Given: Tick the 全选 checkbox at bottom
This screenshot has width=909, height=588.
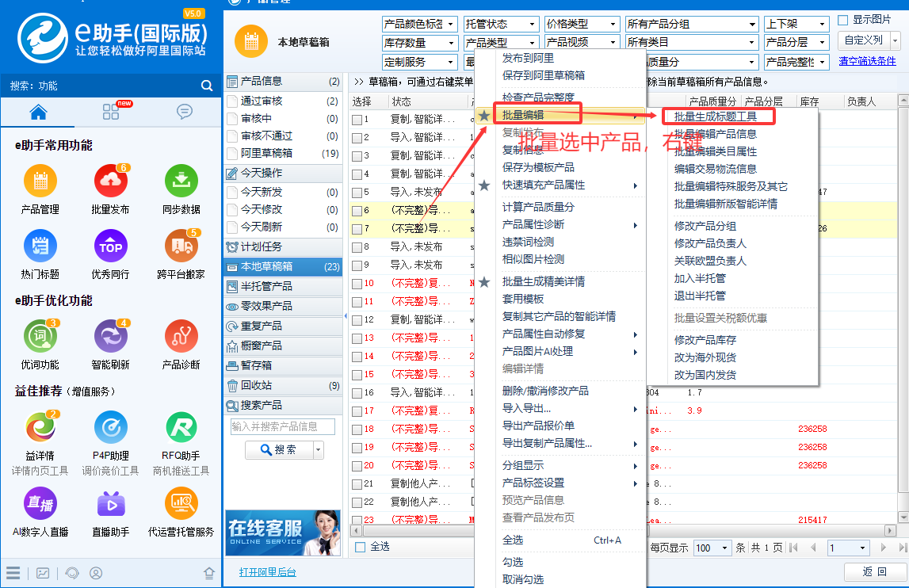Looking at the screenshot, I should (x=361, y=547).
